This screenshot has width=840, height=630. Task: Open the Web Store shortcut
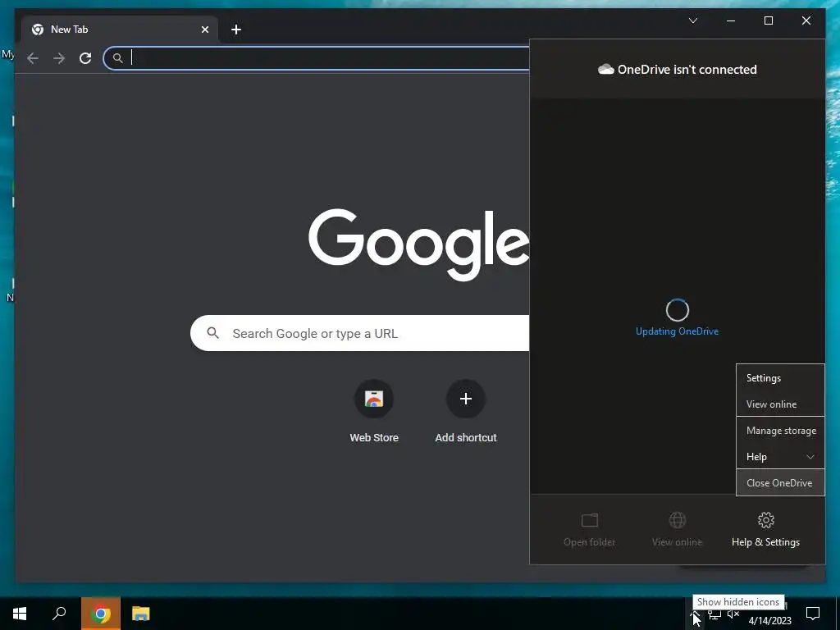coord(374,411)
